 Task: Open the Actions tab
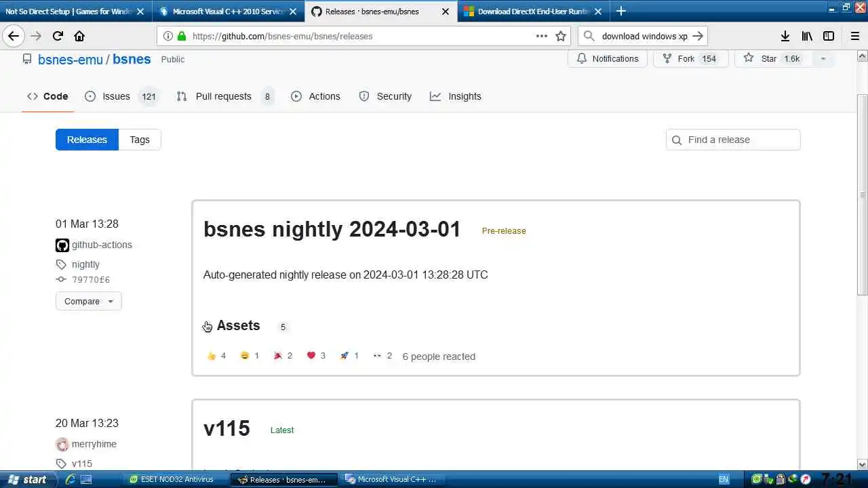click(x=315, y=96)
